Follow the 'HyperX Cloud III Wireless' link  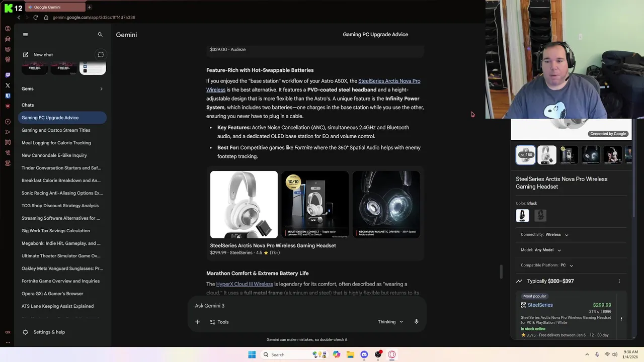point(245,284)
